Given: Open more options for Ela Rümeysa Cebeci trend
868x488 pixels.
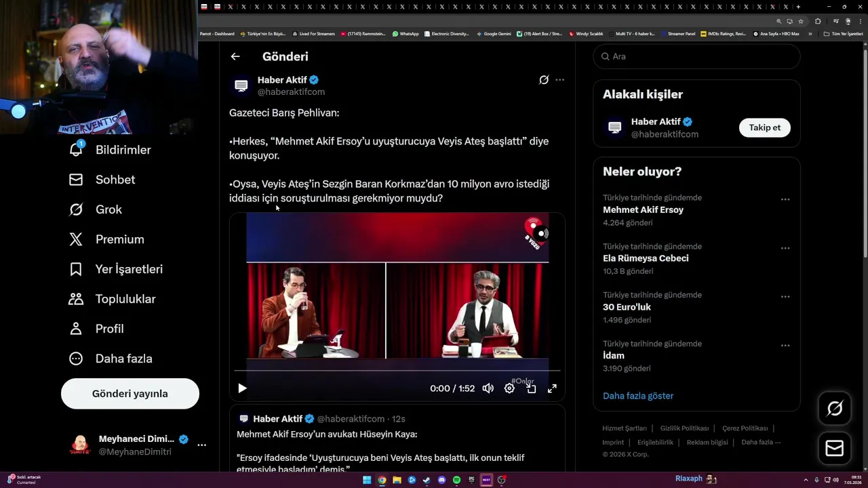Looking at the screenshot, I should [785, 248].
